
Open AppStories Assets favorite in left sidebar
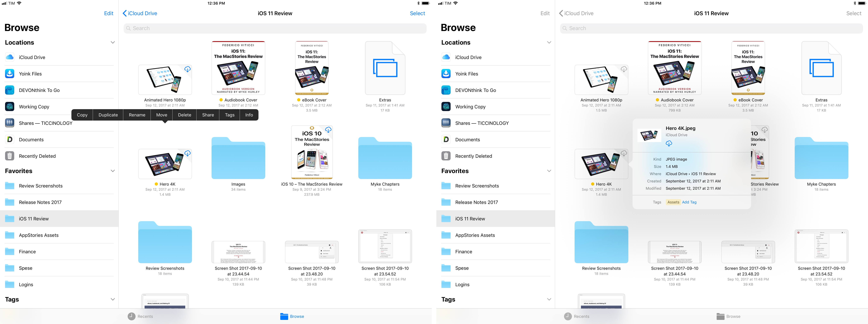[59, 235]
